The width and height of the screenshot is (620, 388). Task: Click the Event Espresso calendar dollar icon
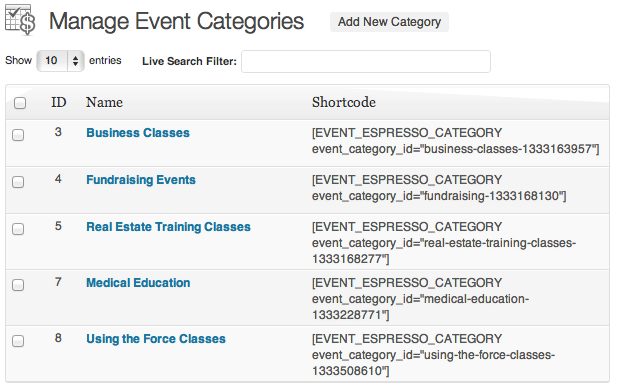pos(20,20)
